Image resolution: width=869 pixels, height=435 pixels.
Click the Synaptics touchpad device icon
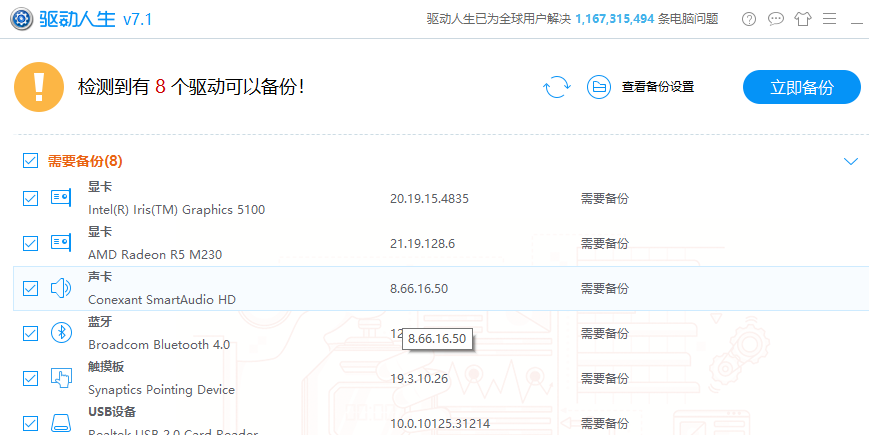[61, 378]
